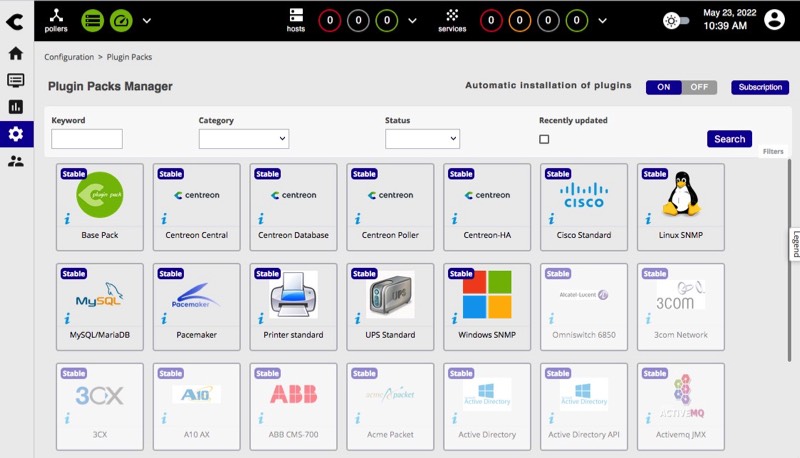Screen dimensions: 800x458
Task: Open the user profile avatar icon
Action: tap(774, 20)
